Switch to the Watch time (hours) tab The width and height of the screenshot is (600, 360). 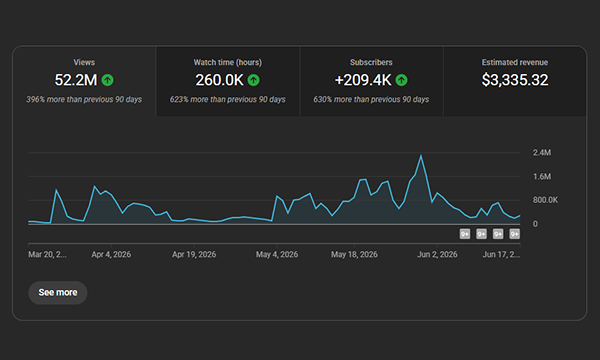[228, 81]
